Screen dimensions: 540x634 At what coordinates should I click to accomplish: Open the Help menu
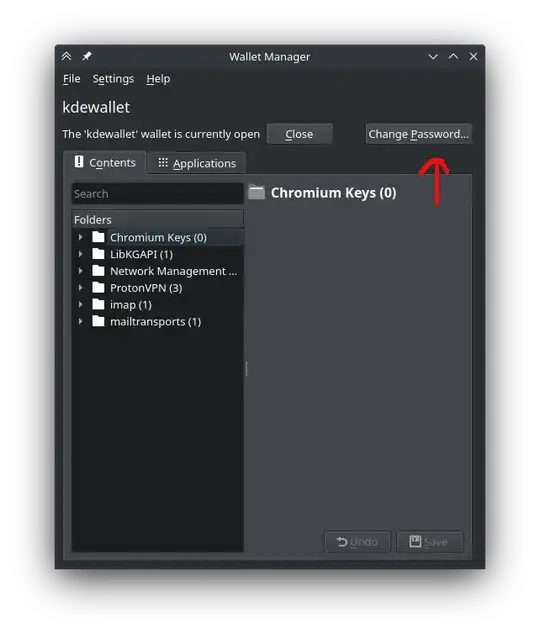coord(158,79)
